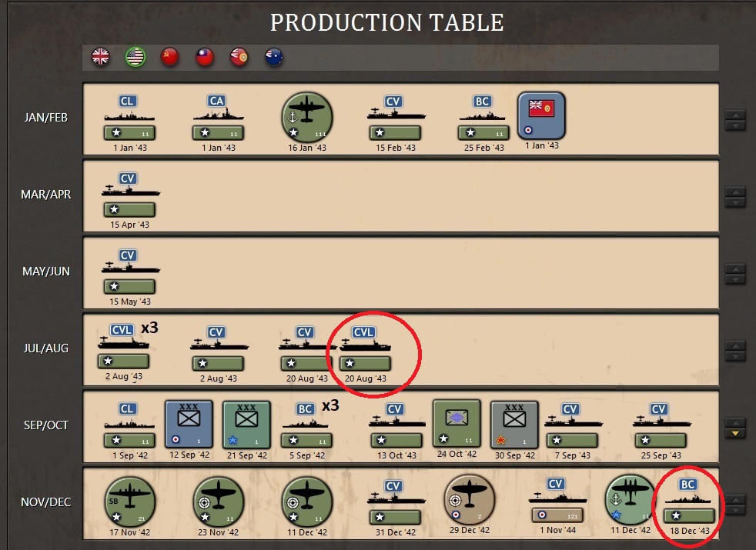Switch to the American flag tab
This screenshot has height=550, width=756.
(135, 56)
